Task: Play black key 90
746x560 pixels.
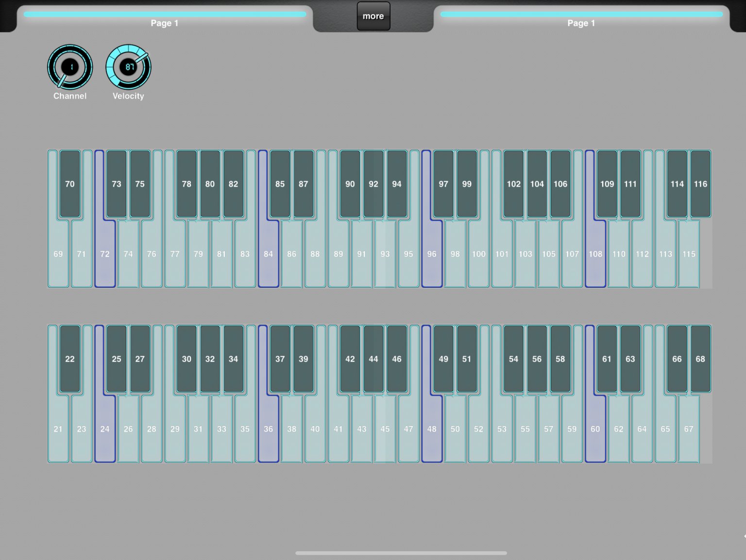Action: click(x=350, y=183)
